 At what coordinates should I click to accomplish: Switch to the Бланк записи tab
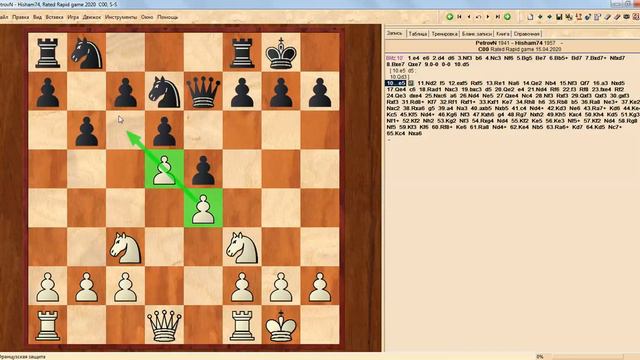(x=476, y=34)
